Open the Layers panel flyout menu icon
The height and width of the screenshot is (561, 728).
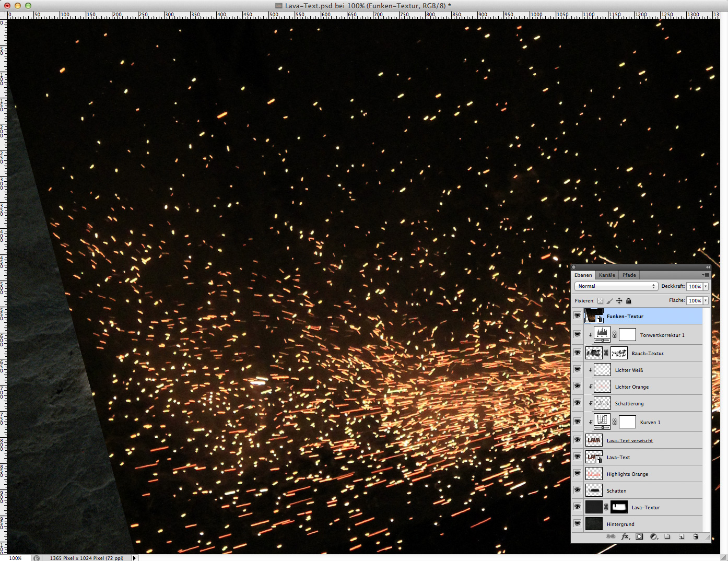[706, 275]
